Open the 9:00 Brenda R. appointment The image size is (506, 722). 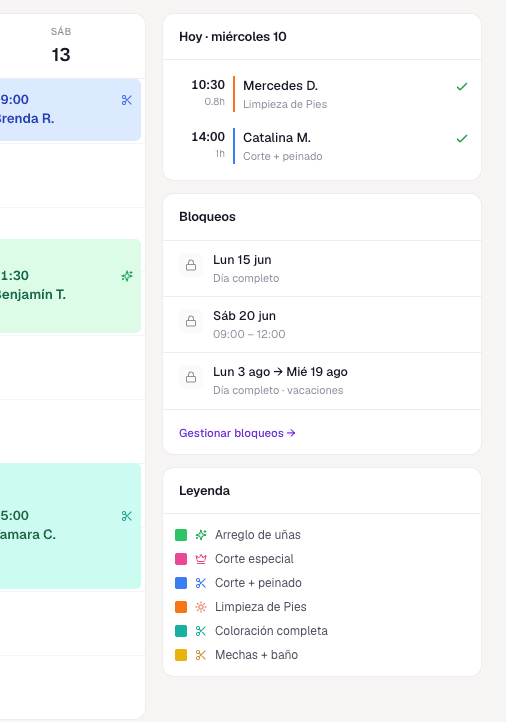70,110
